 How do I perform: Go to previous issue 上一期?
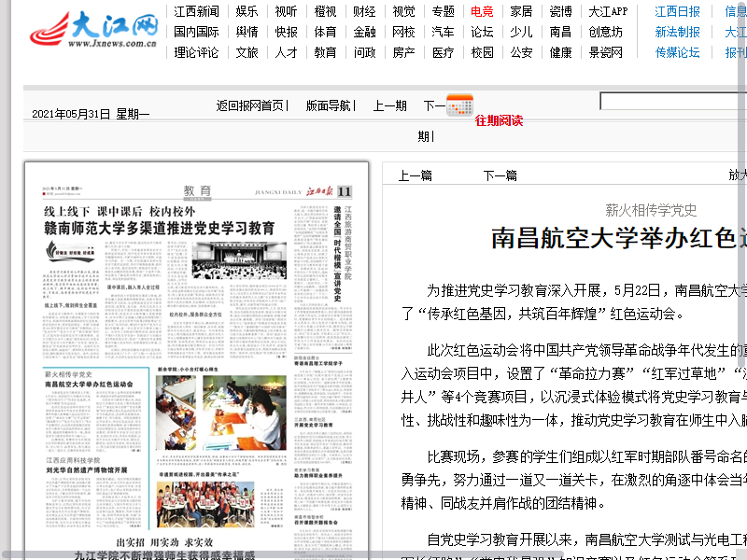pyautogui.click(x=389, y=105)
